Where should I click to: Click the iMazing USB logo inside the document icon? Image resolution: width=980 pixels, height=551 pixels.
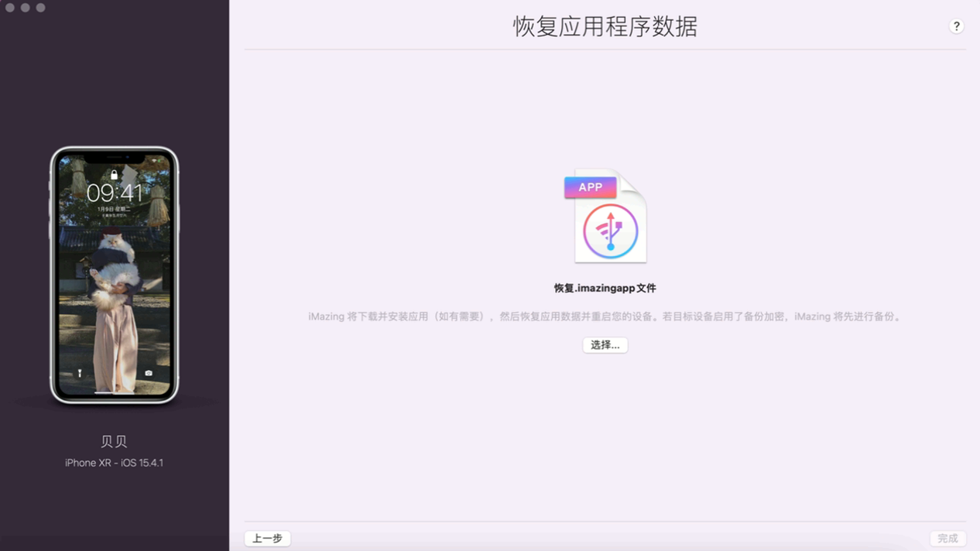click(x=609, y=231)
